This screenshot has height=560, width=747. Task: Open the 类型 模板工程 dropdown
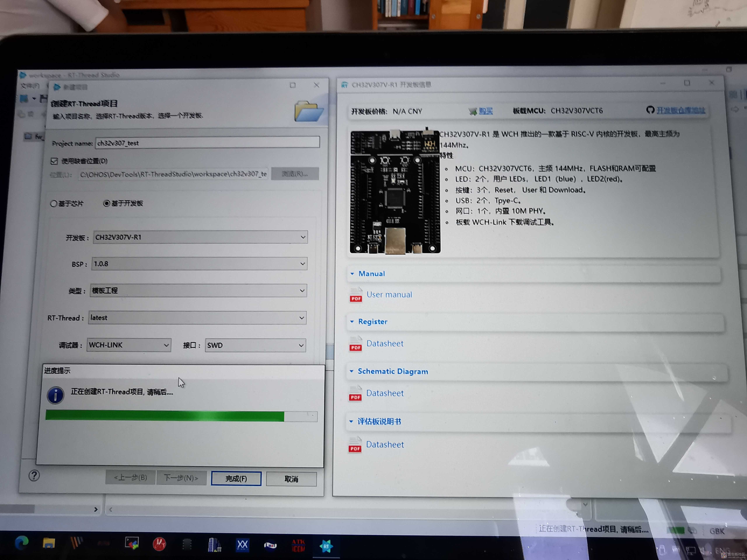198,291
